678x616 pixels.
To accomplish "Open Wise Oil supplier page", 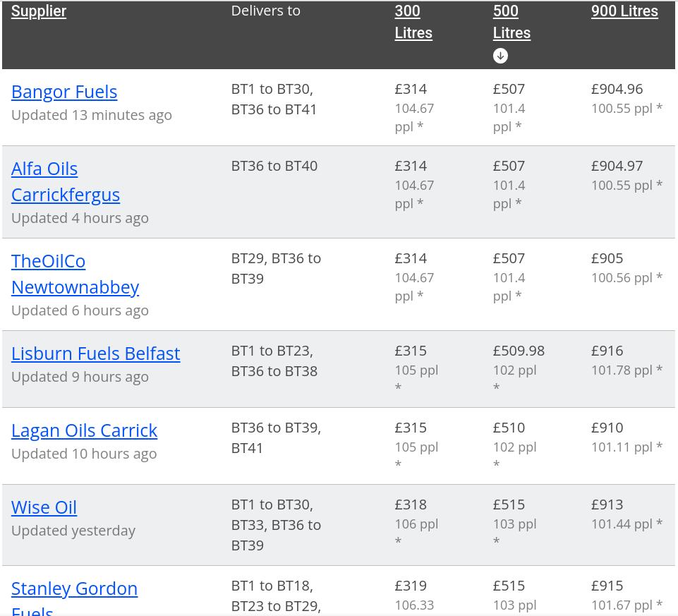I will (44, 508).
